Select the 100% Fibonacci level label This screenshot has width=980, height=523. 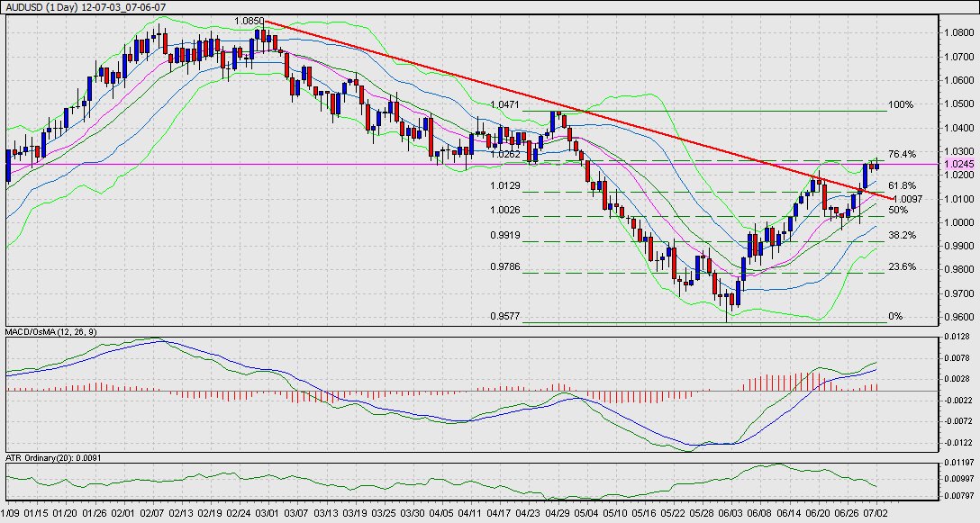pyautogui.click(x=901, y=105)
